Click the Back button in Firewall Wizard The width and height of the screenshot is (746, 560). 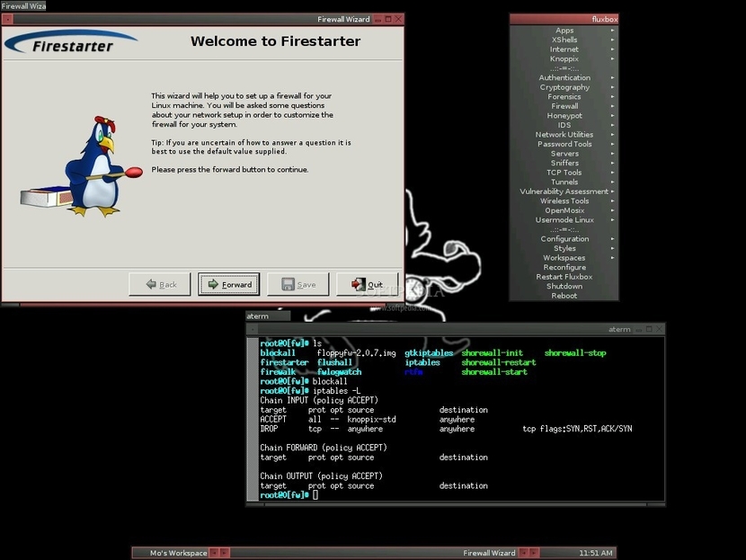pyautogui.click(x=159, y=284)
